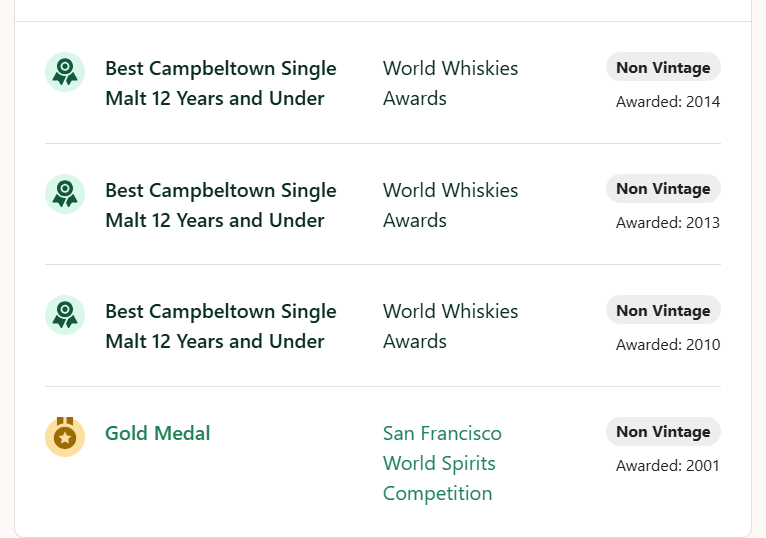This screenshot has width=766, height=538.
Task: Click the Awarded: 2010 label
Action: 668,344
